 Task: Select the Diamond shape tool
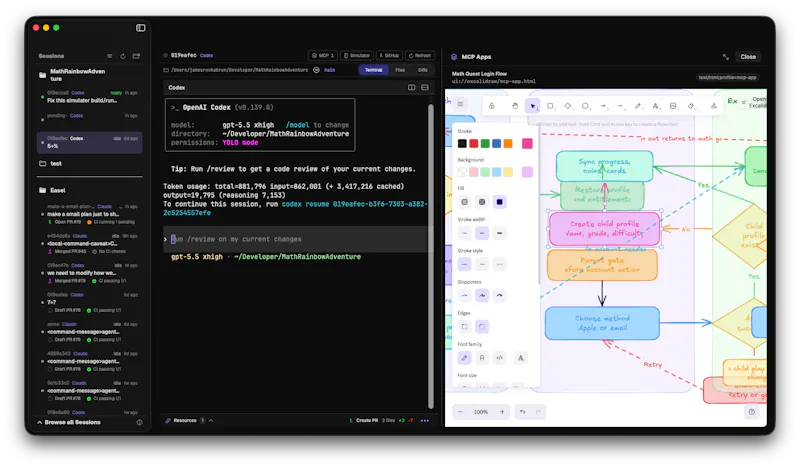click(567, 106)
